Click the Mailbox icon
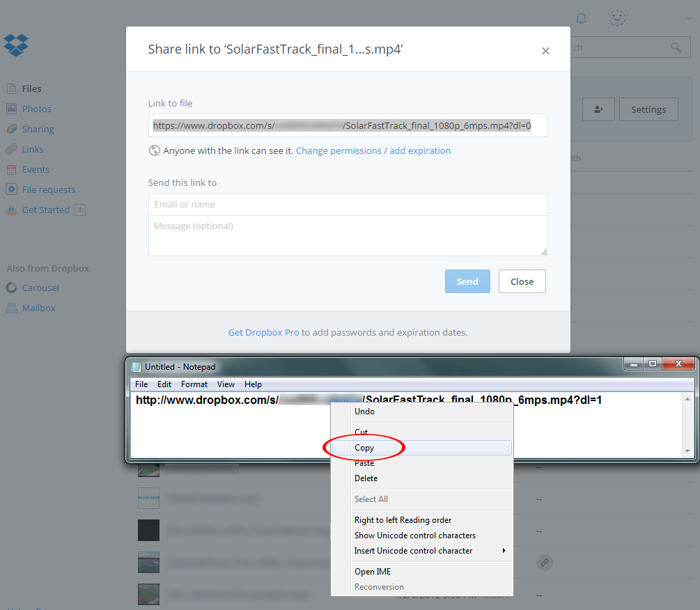700x610 pixels. coord(12,308)
